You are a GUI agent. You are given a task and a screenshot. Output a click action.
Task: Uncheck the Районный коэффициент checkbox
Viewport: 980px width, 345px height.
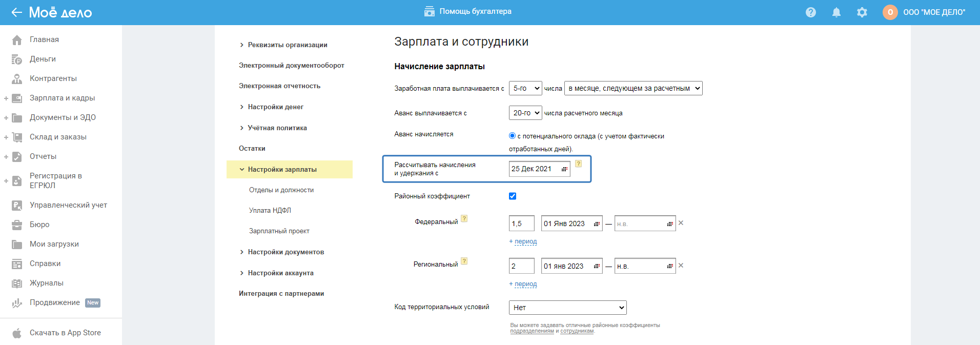(x=513, y=196)
